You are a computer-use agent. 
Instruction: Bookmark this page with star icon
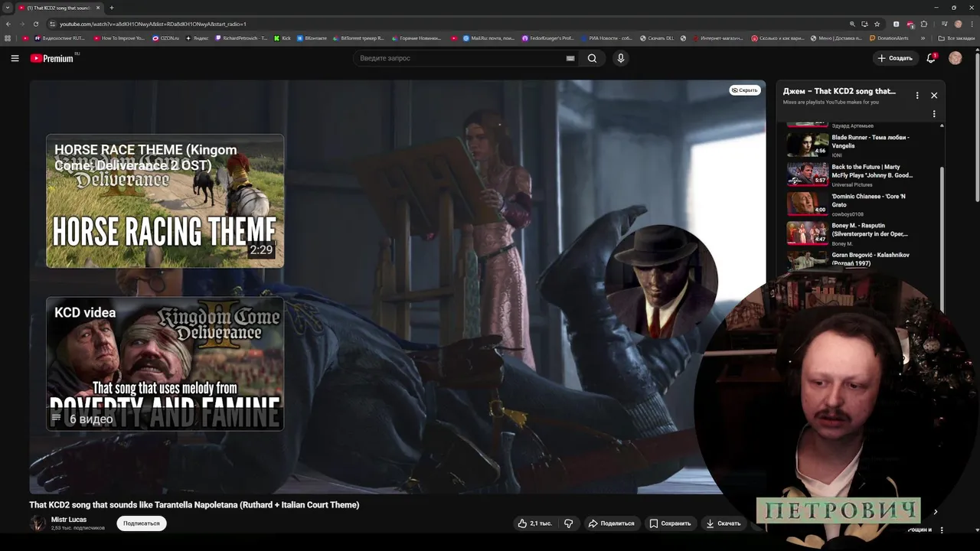point(877,24)
